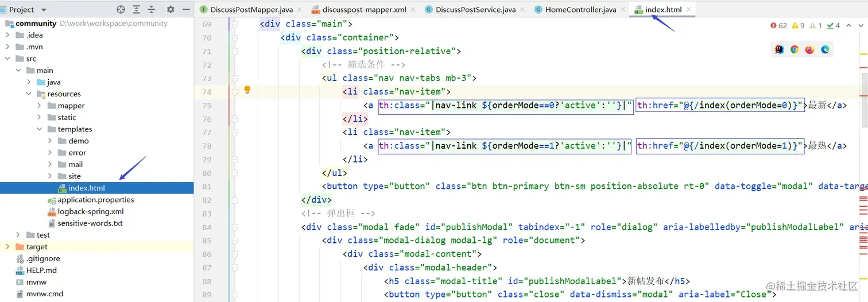Screen dimensions: 868x302
Task: Expand the java folder chevron
Action: click(29, 82)
